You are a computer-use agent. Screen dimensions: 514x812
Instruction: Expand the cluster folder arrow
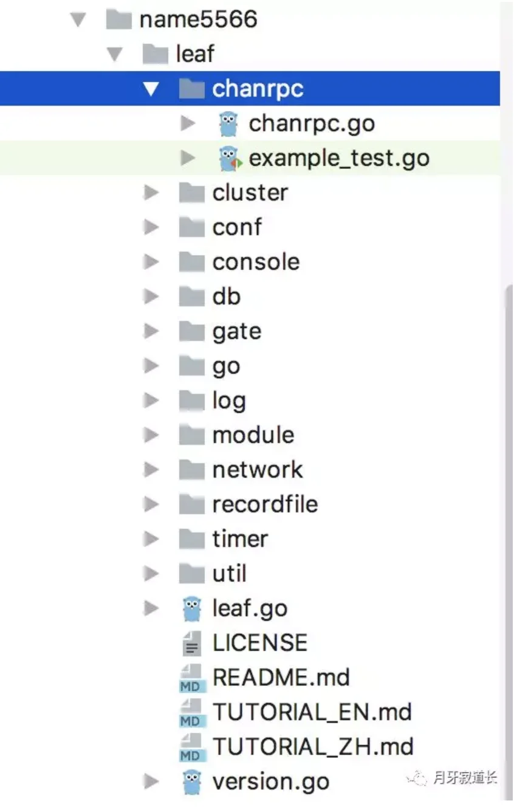pos(151,193)
